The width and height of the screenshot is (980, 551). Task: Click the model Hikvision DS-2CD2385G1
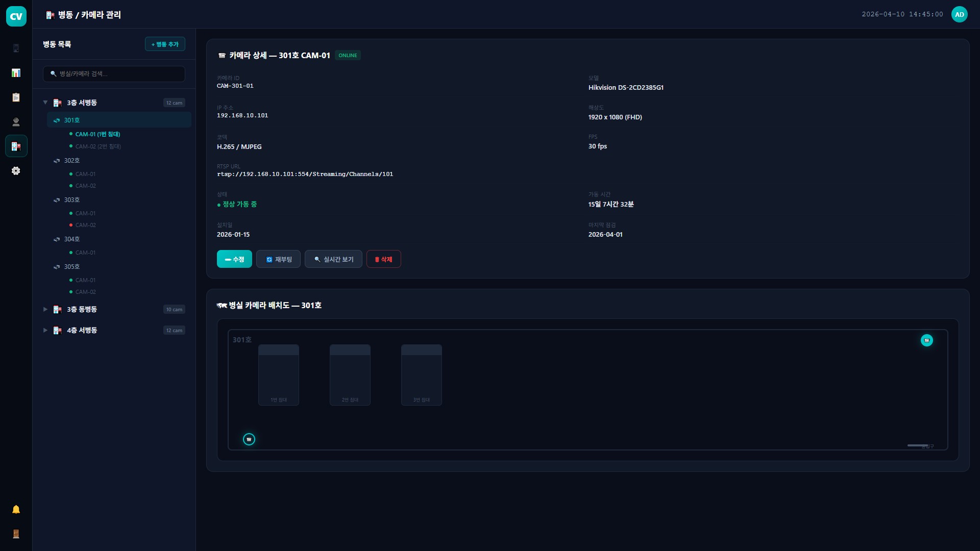point(626,88)
